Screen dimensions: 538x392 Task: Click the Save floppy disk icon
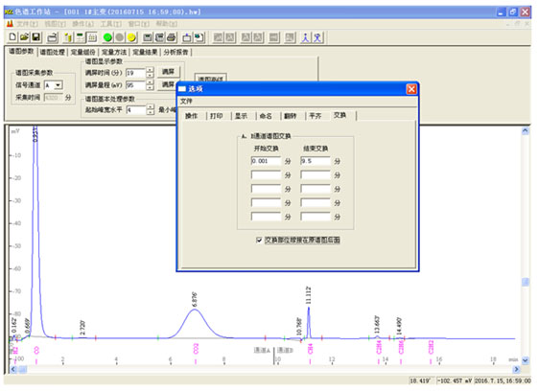(x=36, y=37)
